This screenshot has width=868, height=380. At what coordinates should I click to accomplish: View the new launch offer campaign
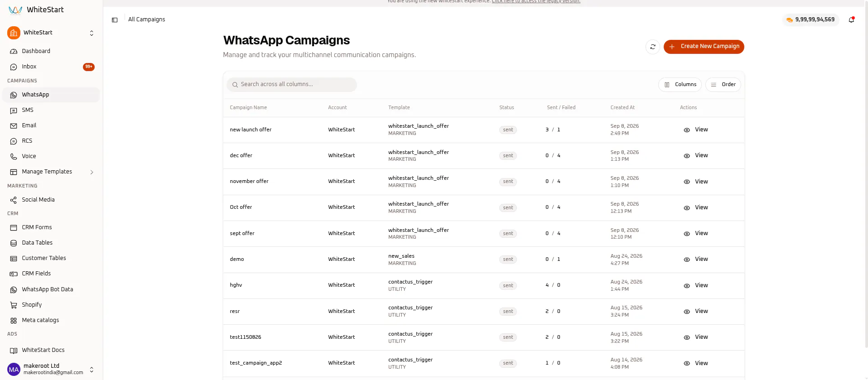pos(696,130)
